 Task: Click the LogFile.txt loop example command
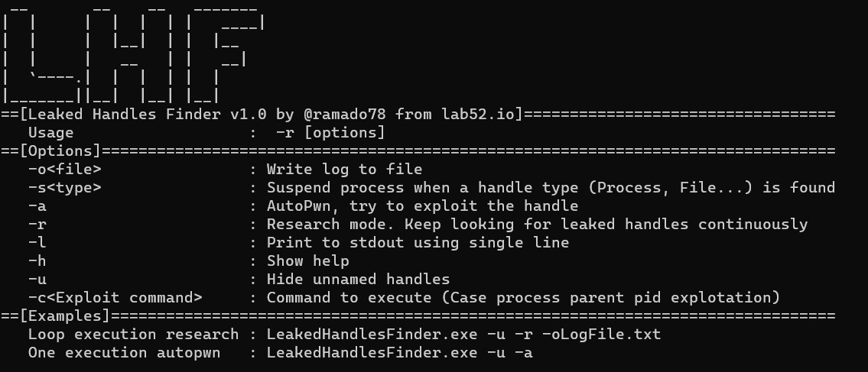(464, 335)
